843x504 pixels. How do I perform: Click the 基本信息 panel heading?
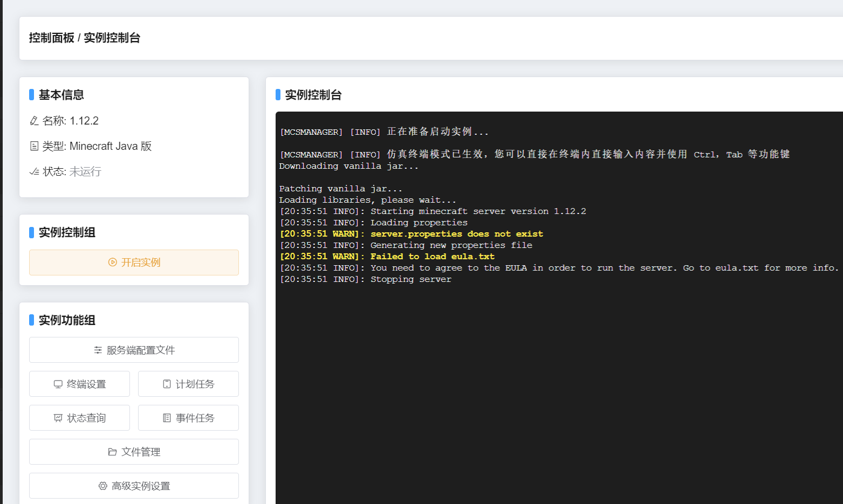click(61, 95)
